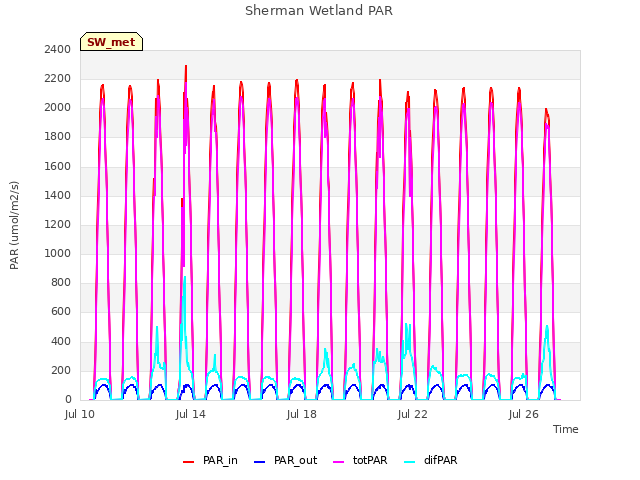The height and width of the screenshot is (480, 640).
Task: Click the SW_met annotation tag
Action: point(111,42)
